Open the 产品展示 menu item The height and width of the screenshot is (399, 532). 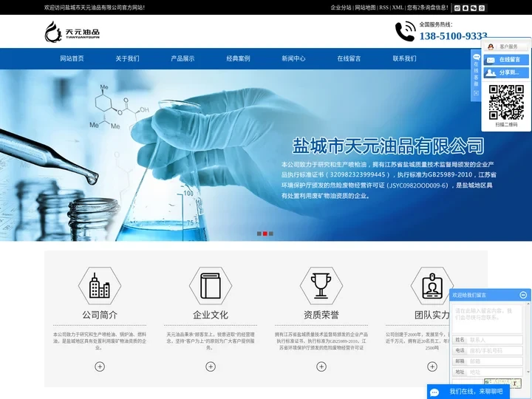[x=183, y=58]
